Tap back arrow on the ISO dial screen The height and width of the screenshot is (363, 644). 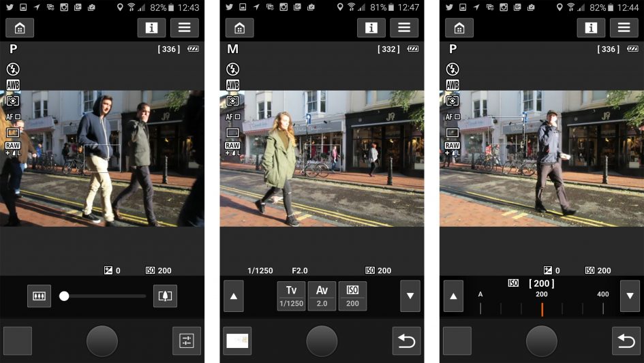pos(626,341)
